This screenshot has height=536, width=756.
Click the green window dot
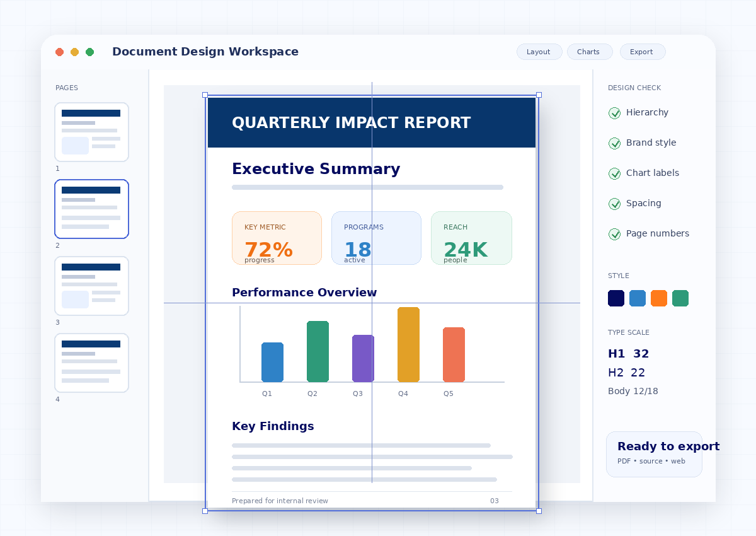coord(90,52)
